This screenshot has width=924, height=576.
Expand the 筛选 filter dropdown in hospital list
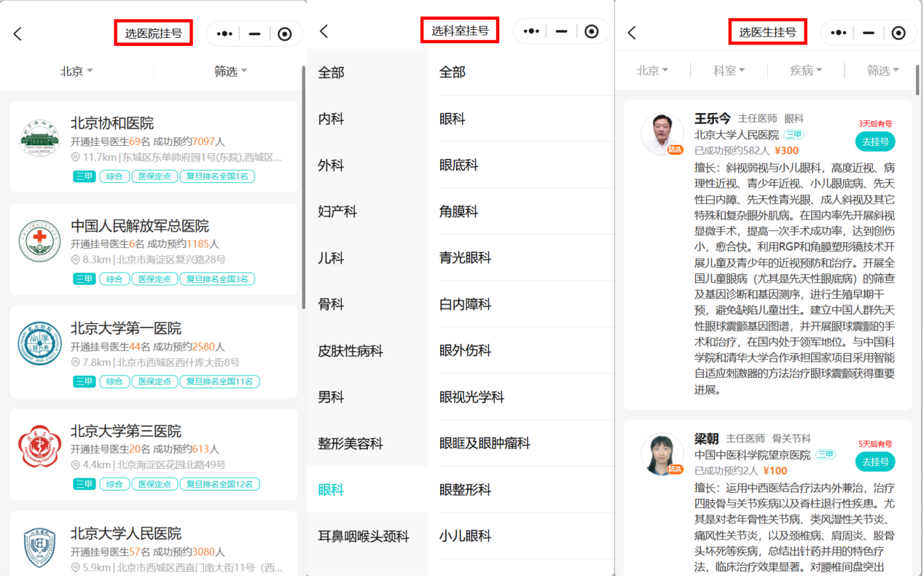pos(230,71)
